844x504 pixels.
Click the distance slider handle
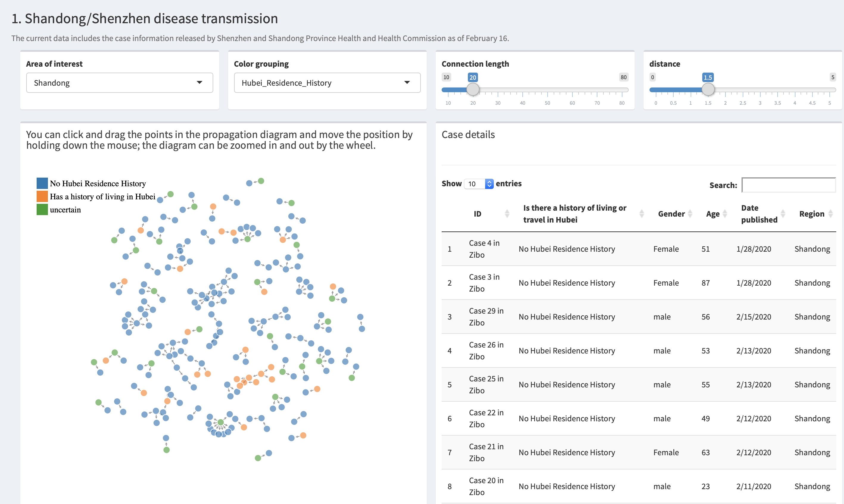[708, 90]
